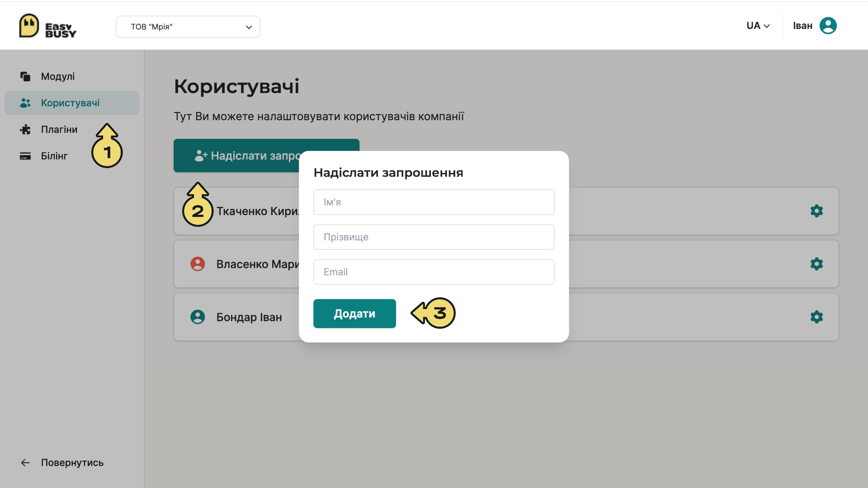The width and height of the screenshot is (868, 488).
Task: Click the red avatar of Власенко
Action: coord(198,264)
